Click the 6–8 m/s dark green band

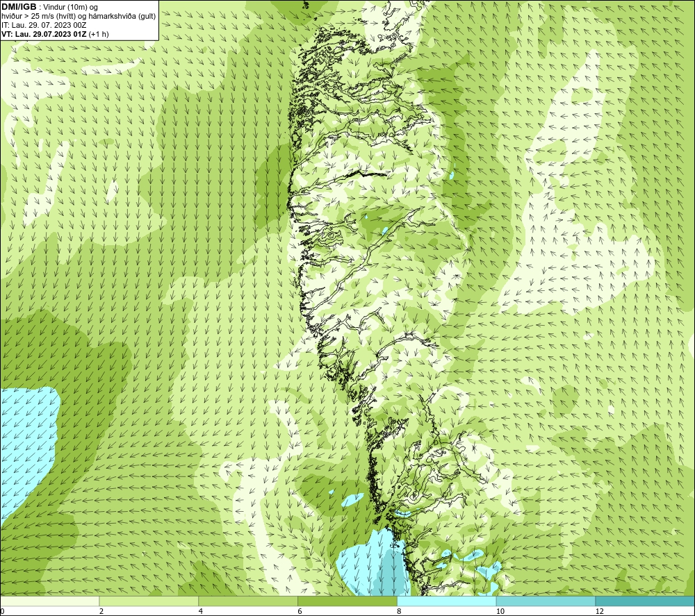click(x=347, y=601)
